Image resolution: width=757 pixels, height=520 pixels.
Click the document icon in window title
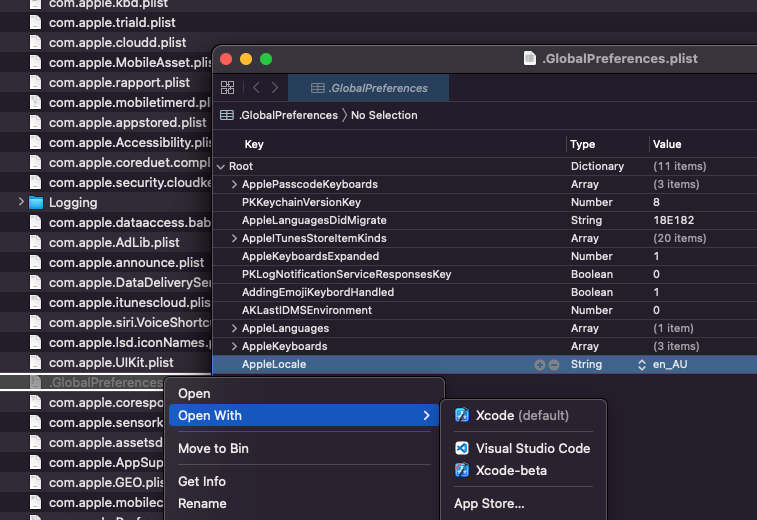[530, 58]
